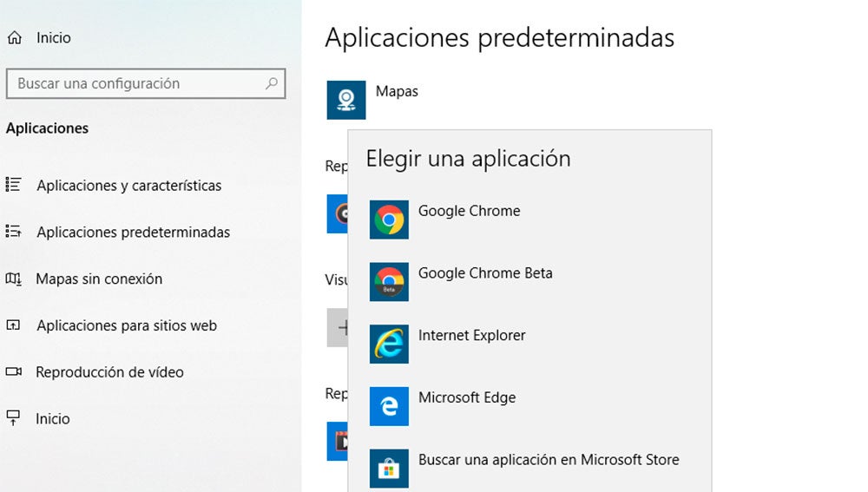868x492 pixels.
Task: Open Mapas sin conexión settings
Action: coord(99,279)
